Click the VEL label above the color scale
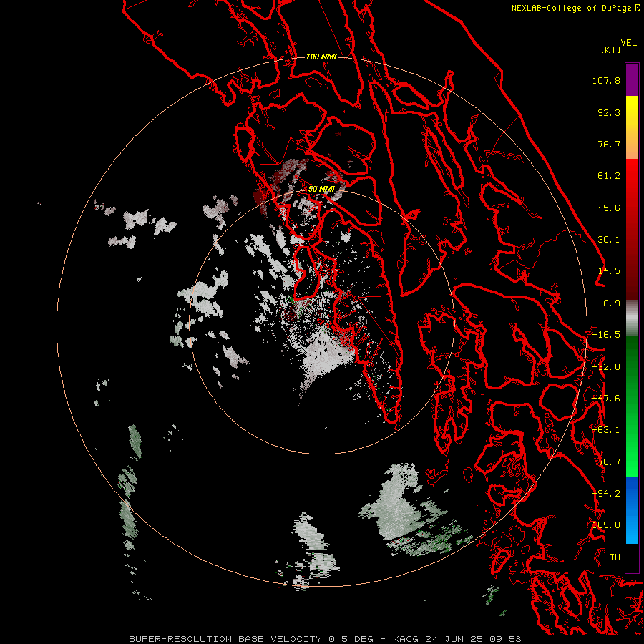This screenshot has width=644, height=644. tap(628, 43)
